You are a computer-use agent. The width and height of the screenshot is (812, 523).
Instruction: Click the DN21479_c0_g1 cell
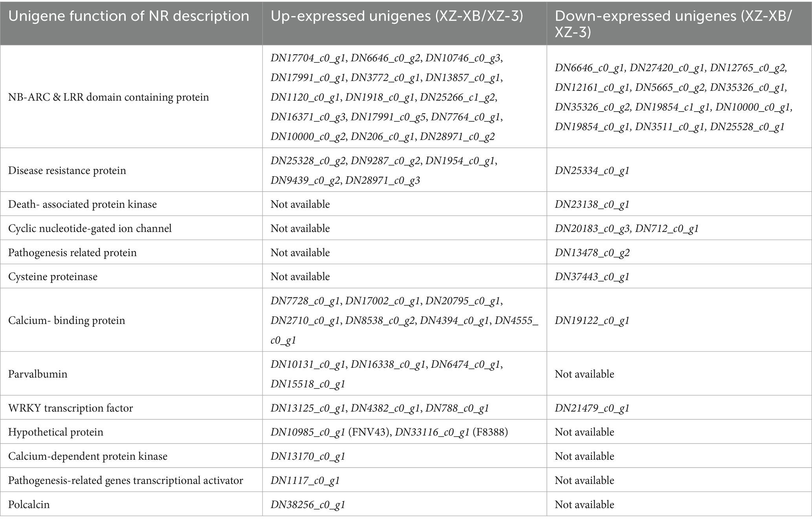(x=592, y=408)
